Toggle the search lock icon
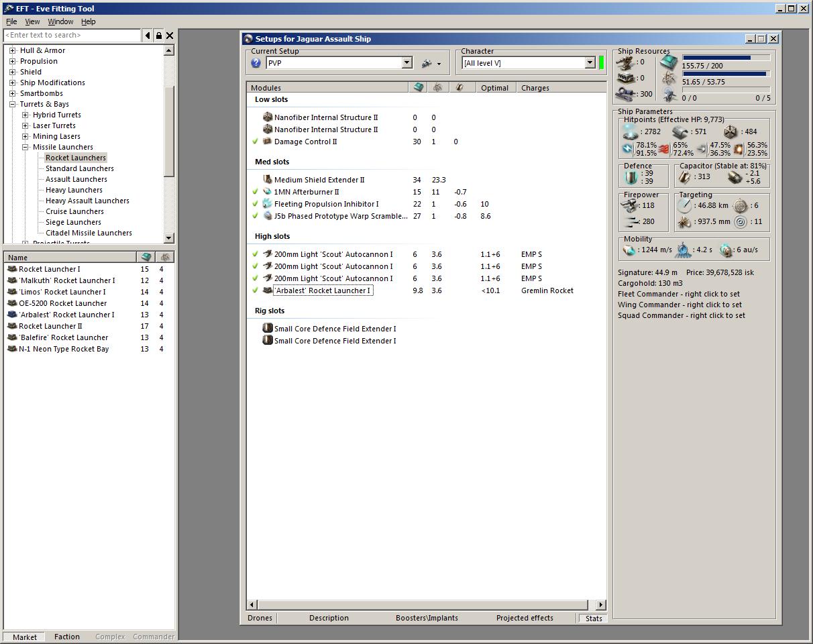This screenshot has width=813, height=644. click(x=159, y=35)
